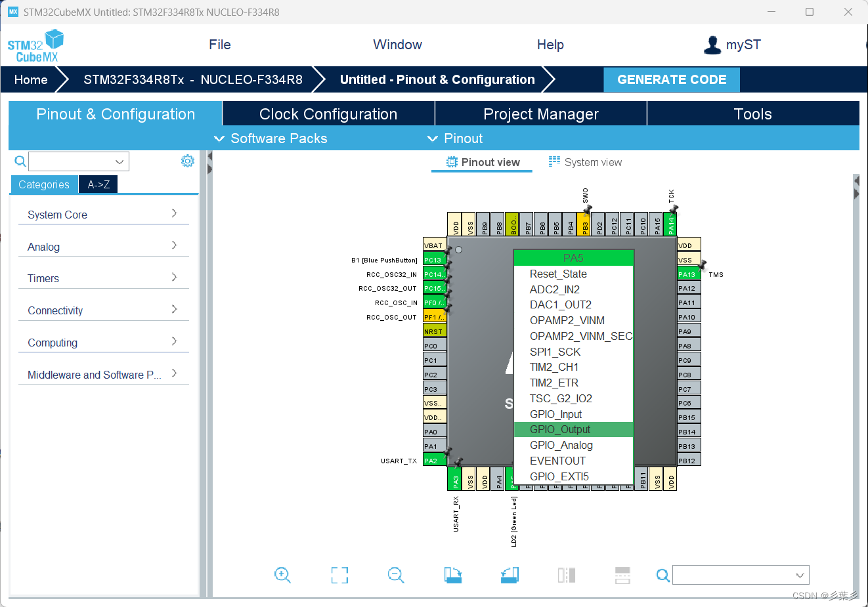This screenshot has width=868, height=607.
Task: Expand the System Core category
Action: click(x=103, y=215)
